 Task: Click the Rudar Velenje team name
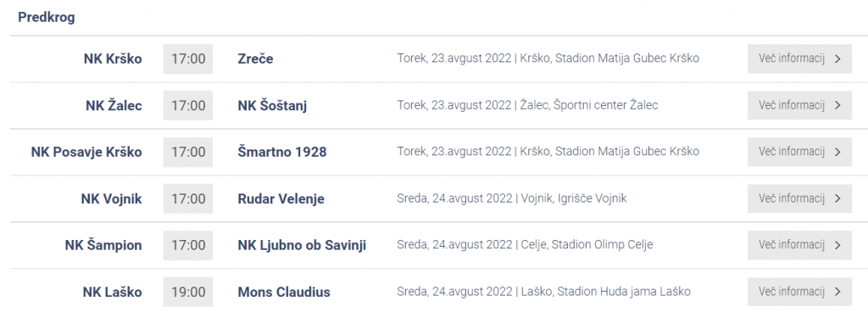pos(281,198)
